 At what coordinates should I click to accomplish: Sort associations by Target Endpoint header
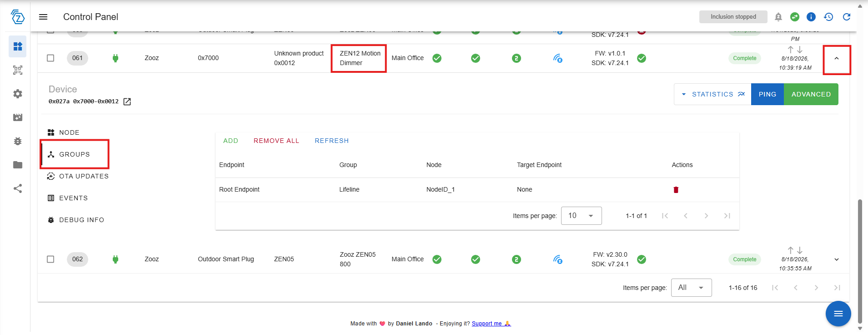pyautogui.click(x=539, y=165)
